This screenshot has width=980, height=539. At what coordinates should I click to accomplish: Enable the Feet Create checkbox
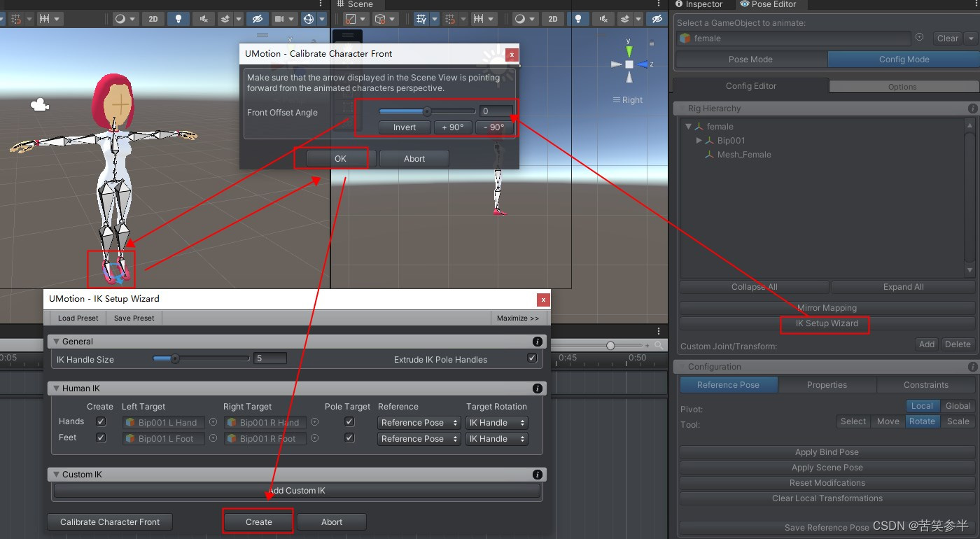(x=100, y=437)
